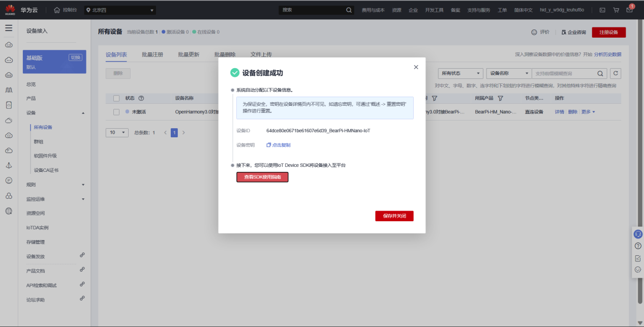Open the 详情 link for the device

coord(559,112)
